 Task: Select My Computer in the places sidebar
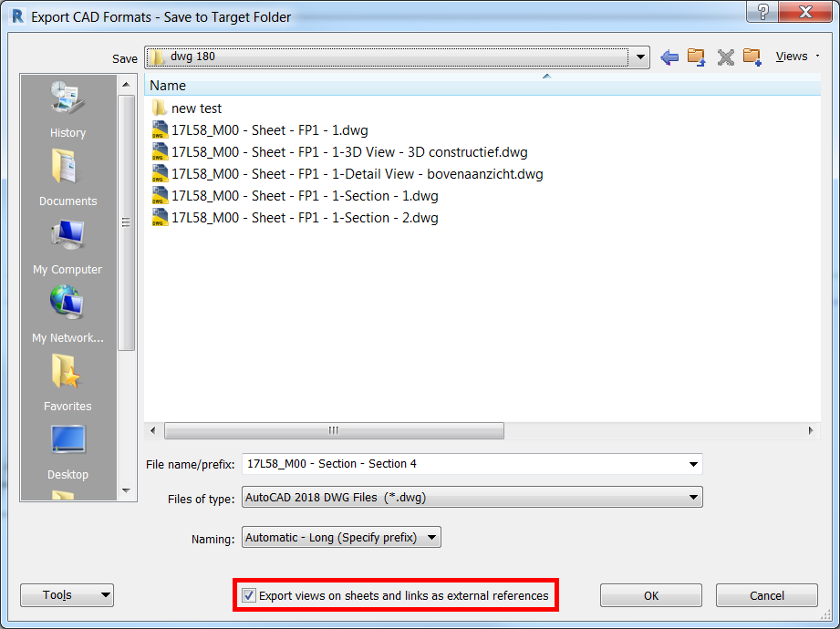pos(67,247)
